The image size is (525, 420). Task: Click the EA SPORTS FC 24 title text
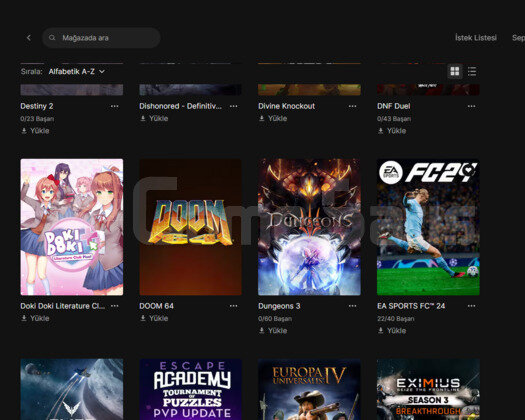pos(411,306)
